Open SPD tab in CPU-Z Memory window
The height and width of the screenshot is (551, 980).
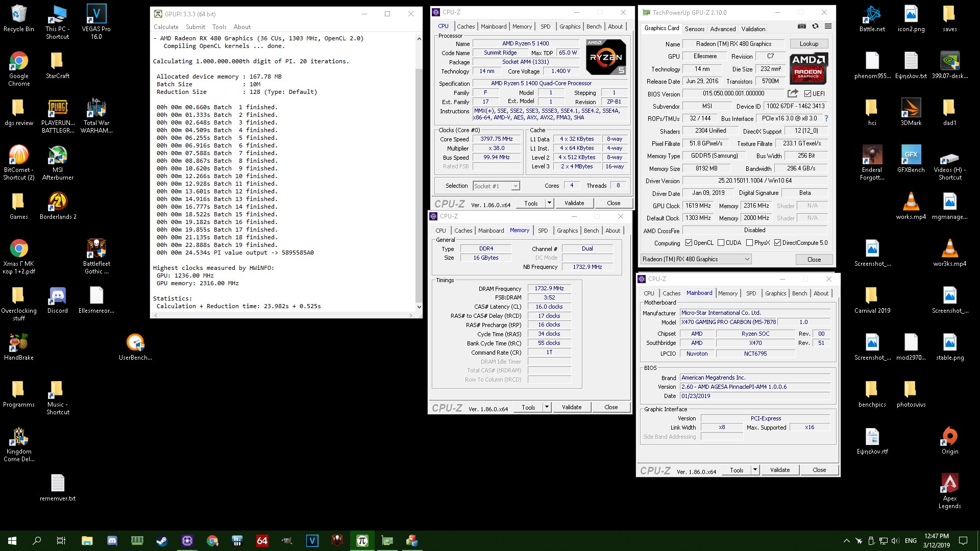tap(543, 231)
